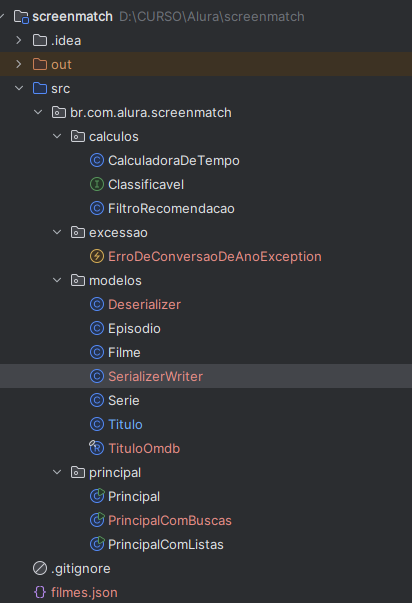This screenshot has height=603, width=412.
Task: Open the Deserializer class file
Action: click(x=144, y=305)
